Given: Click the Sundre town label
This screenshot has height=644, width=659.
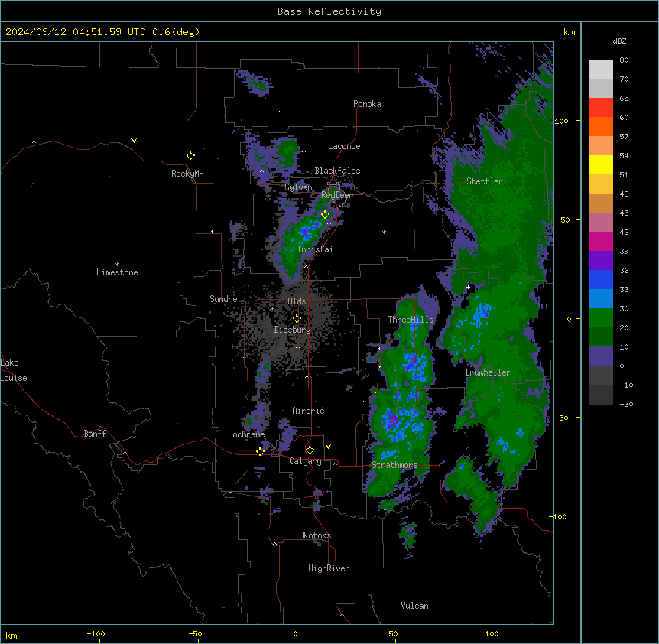Looking at the screenshot, I should [x=223, y=299].
